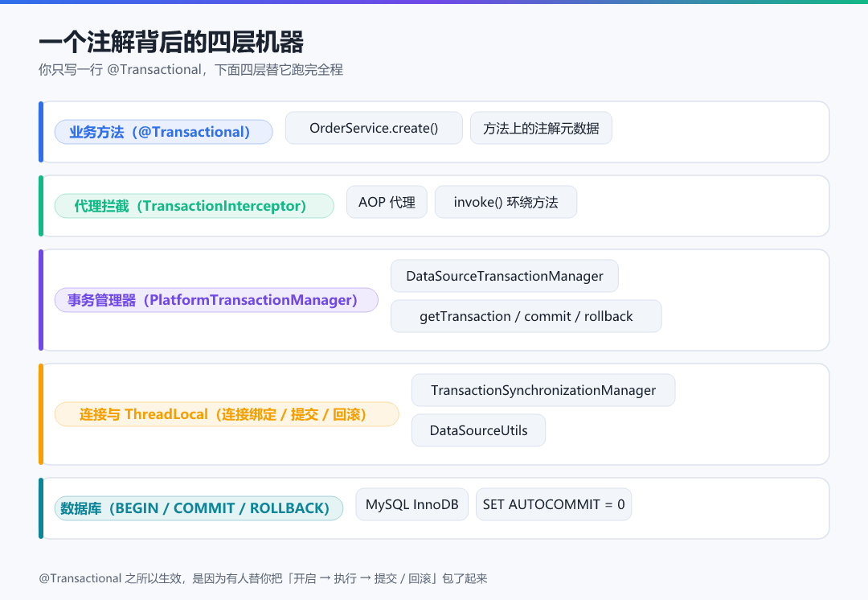This screenshot has width=868, height=600.
Task: Click the 业务方法 (@Transactional) layer label
Action: (x=163, y=132)
